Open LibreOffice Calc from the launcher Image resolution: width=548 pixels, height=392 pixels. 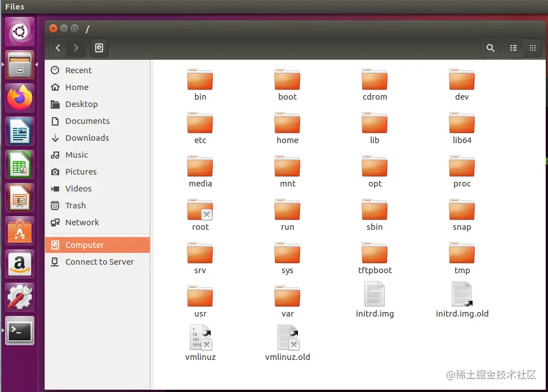[x=20, y=164]
